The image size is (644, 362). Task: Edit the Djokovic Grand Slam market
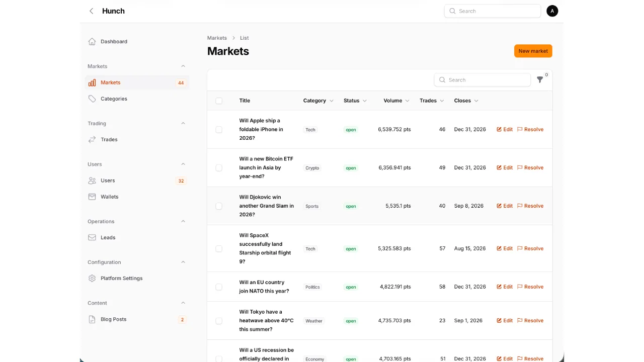(x=505, y=206)
